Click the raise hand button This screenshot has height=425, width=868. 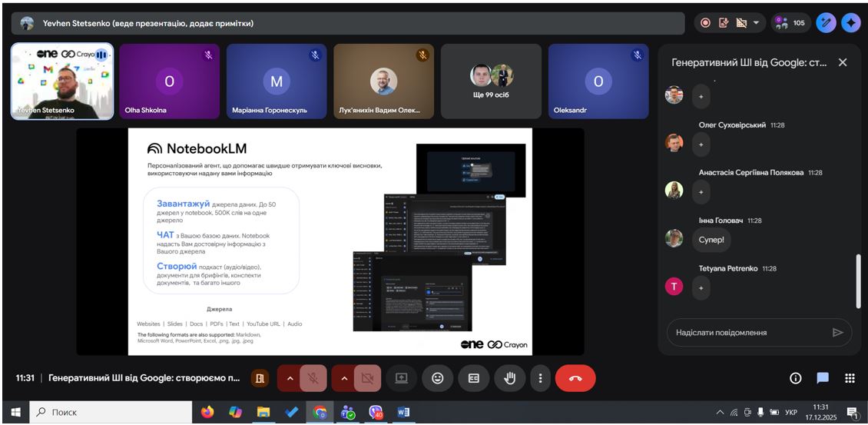coord(509,378)
